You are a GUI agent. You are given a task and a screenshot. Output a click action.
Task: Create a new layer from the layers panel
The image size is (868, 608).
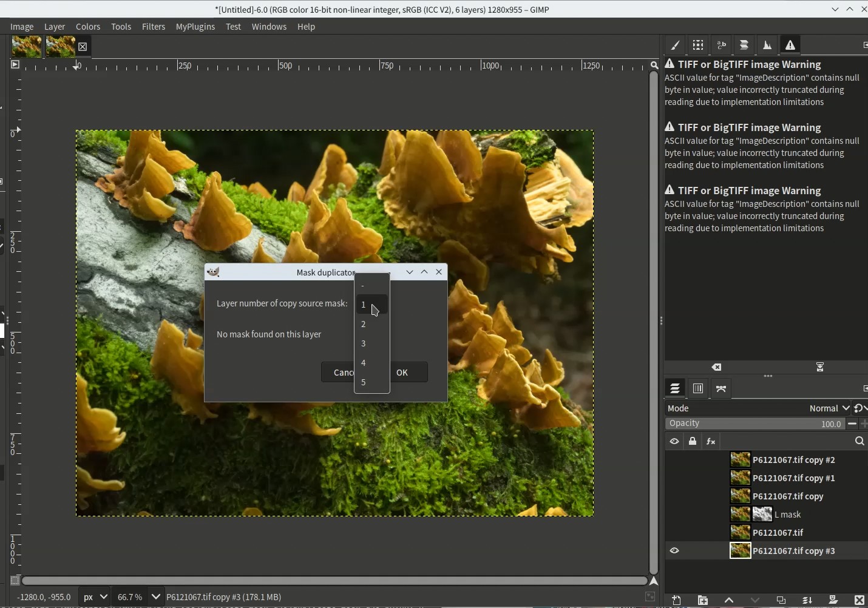click(677, 600)
